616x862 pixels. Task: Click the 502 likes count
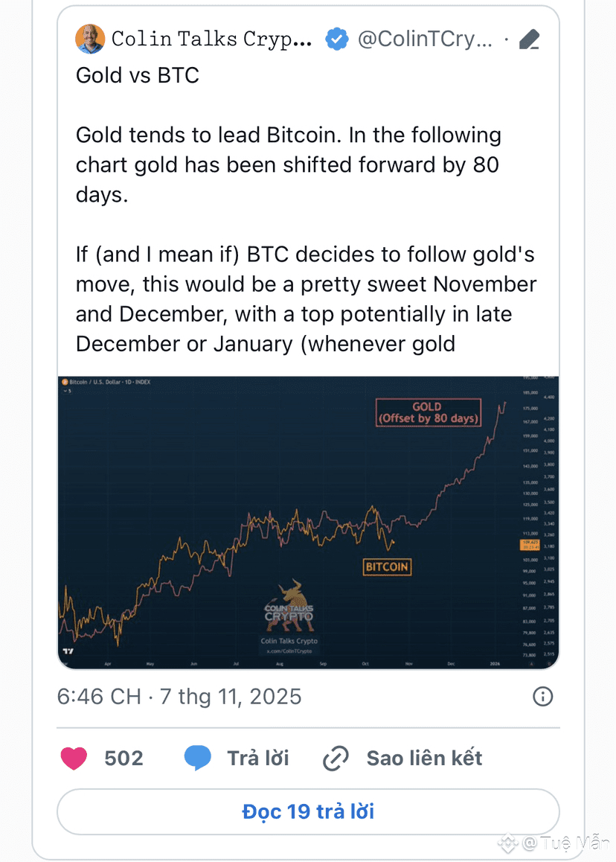(123, 759)
